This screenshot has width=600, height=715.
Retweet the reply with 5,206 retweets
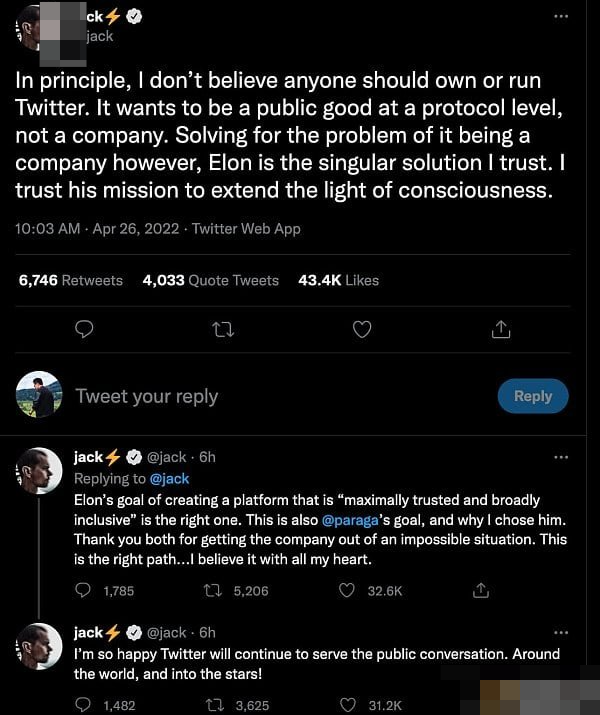tap(212, 591)
